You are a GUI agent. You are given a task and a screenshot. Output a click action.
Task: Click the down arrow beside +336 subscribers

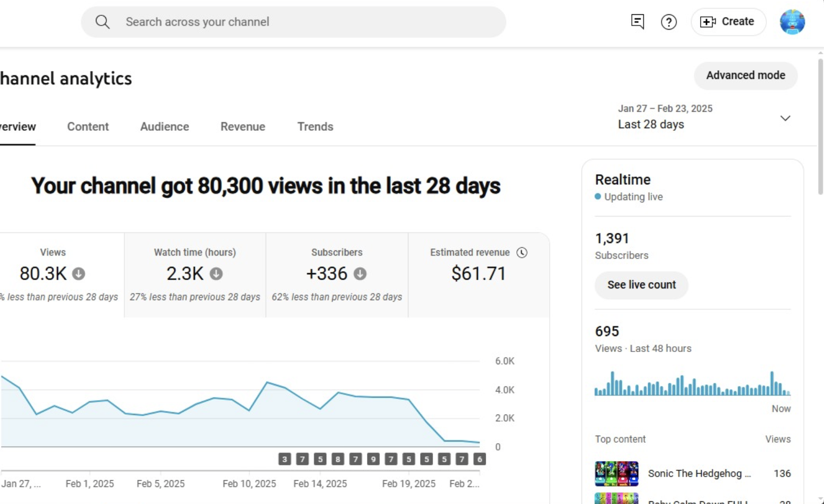pos(360,274)
